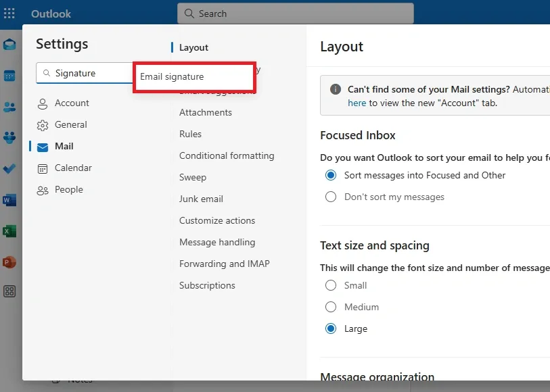The image size is (550, 392).
Task: Launch PowerPoint from left rail
Action: [9, 262]
